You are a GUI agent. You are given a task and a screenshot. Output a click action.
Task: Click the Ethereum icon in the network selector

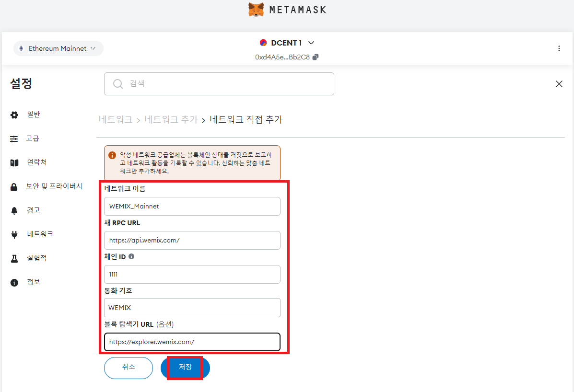pyautogui.click(x=21, y=48)
